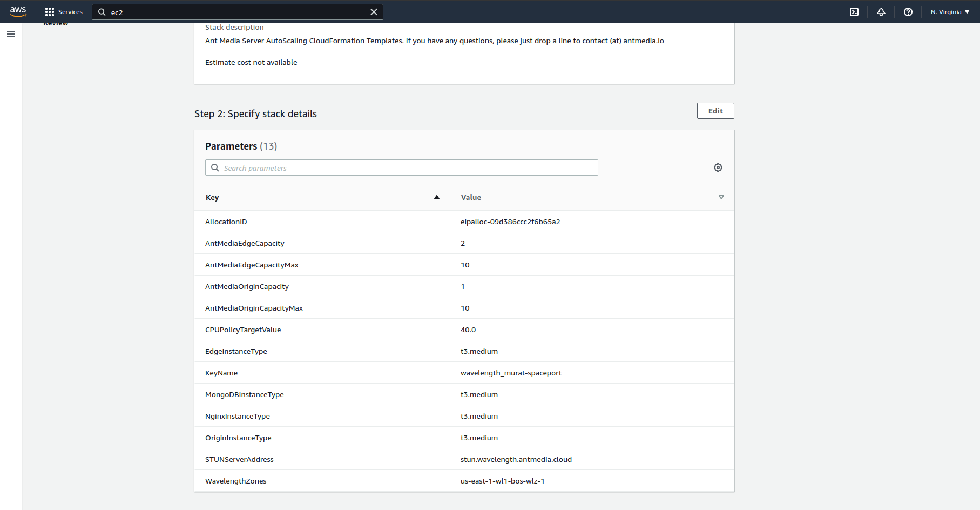Select the Stack description label
Viewport: 980px width, 510px height.
[234, 27]
